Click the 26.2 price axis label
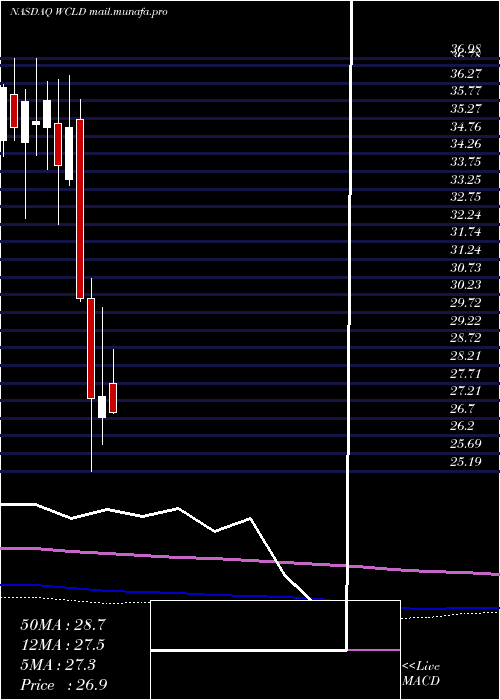 [x=463, y=426]
